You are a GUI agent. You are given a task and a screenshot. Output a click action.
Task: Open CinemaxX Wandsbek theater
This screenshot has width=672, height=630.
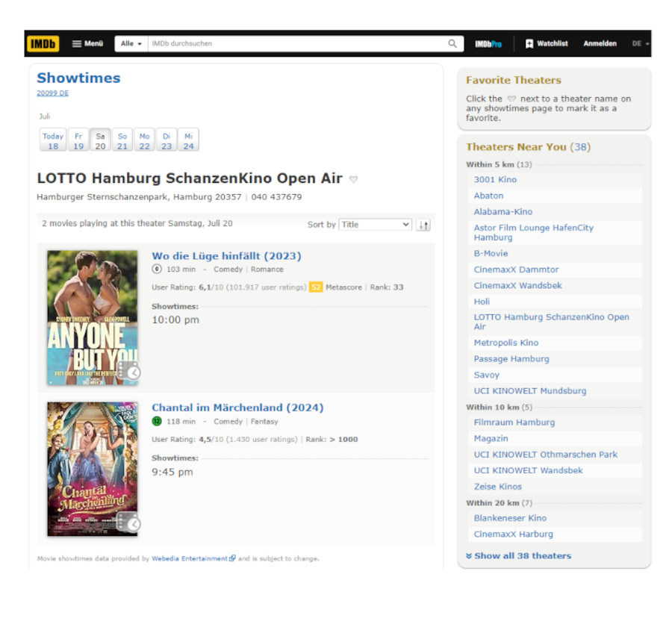point(517,285)
